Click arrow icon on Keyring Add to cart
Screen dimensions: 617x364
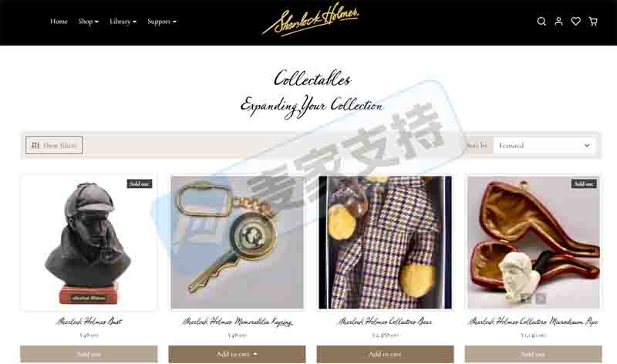[255, 354]
